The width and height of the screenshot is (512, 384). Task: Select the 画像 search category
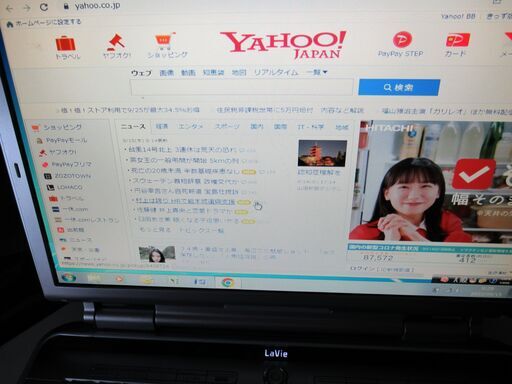click(167, 72)
